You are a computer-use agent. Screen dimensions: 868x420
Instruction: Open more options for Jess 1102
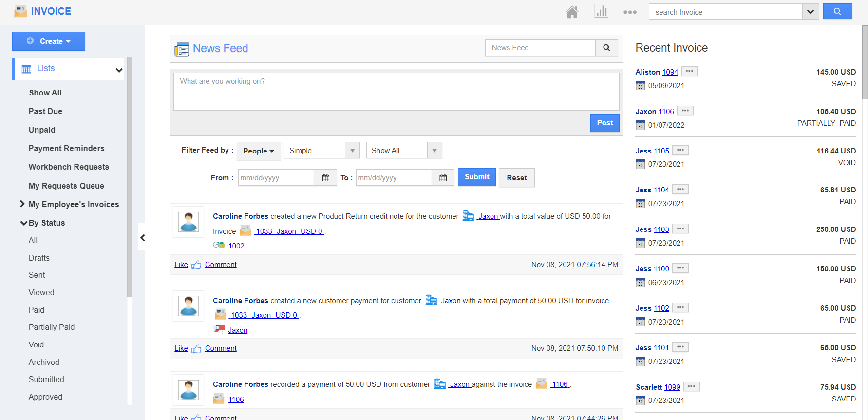[680, 307]
